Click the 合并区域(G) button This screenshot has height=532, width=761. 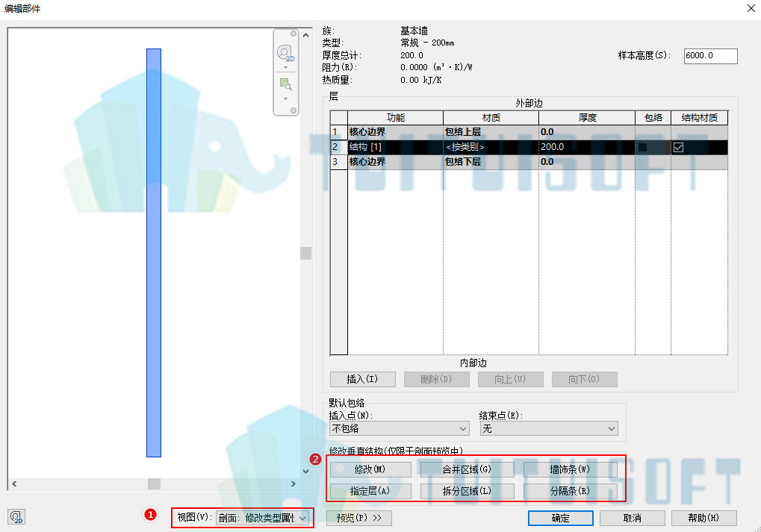point(467,469)
